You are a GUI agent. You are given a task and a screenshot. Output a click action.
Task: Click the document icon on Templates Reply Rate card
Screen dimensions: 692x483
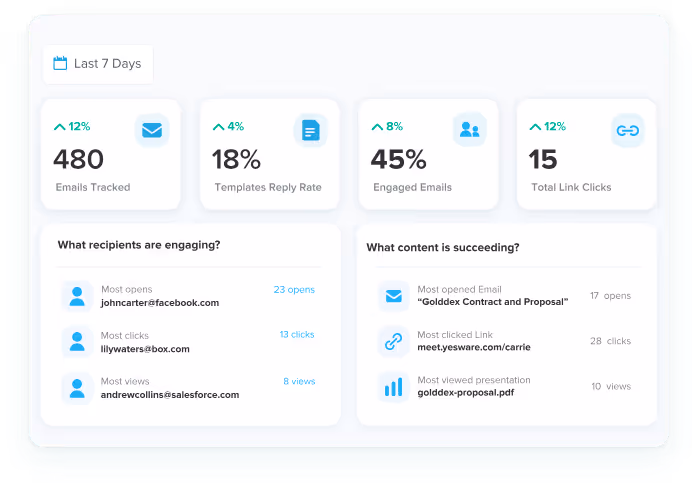point(311,130)
